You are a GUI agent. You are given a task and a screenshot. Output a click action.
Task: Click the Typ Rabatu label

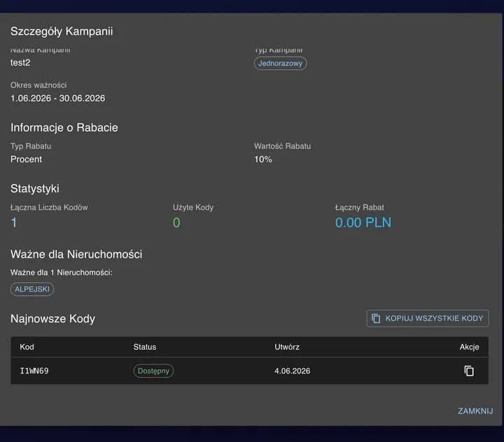pyautogui.click(x=31, y=146)
